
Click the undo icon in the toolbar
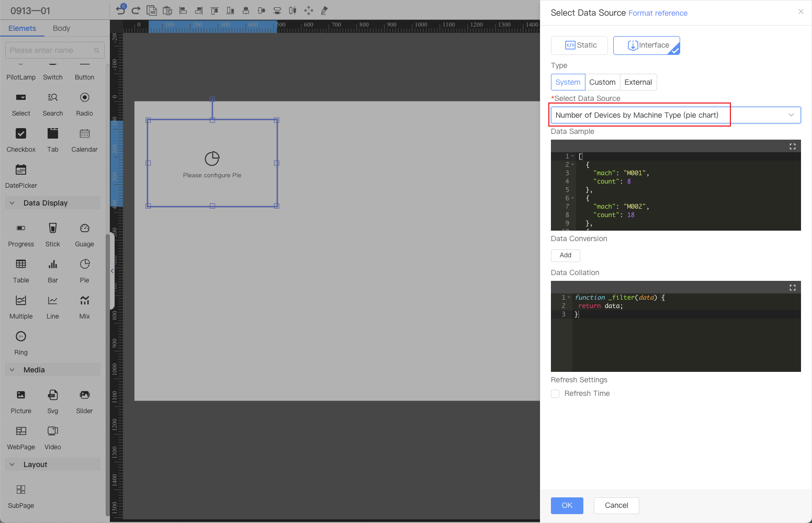(x=120, y=10)
